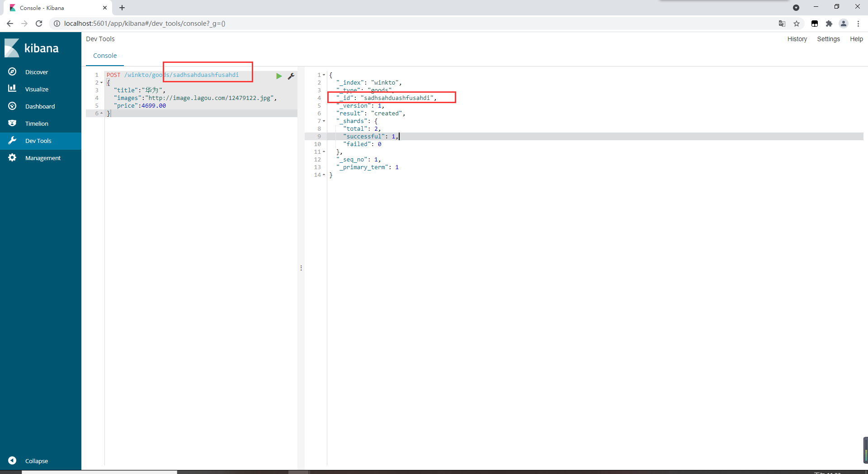
Task: Click the "_seq_no": 1 line
Action: pyautogui.click(x=359, y=160)
